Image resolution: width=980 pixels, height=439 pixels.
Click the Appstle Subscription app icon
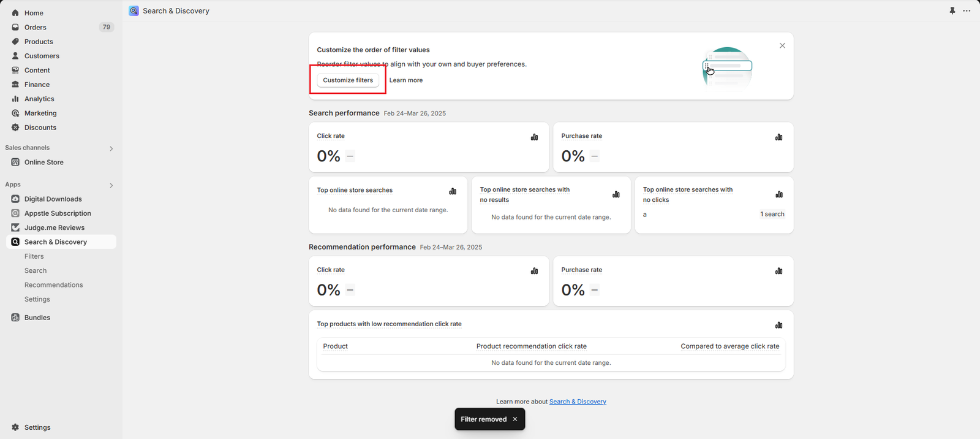point(15,213)
